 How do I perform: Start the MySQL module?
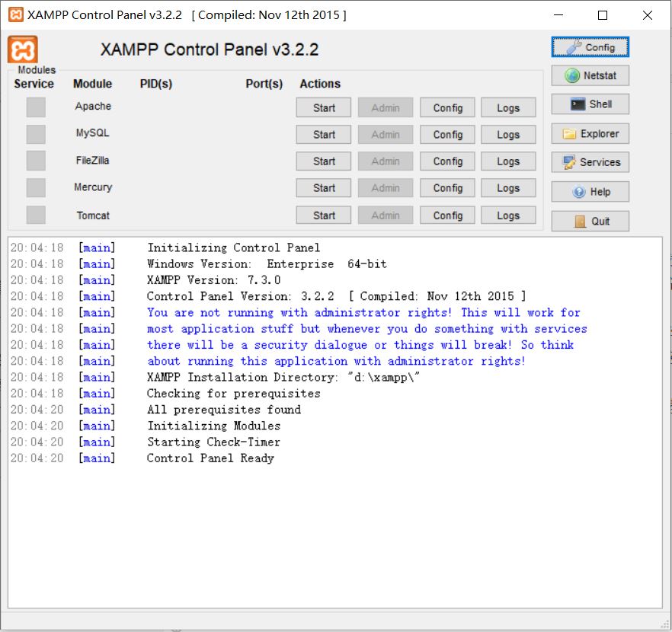[x=324, y=135]
